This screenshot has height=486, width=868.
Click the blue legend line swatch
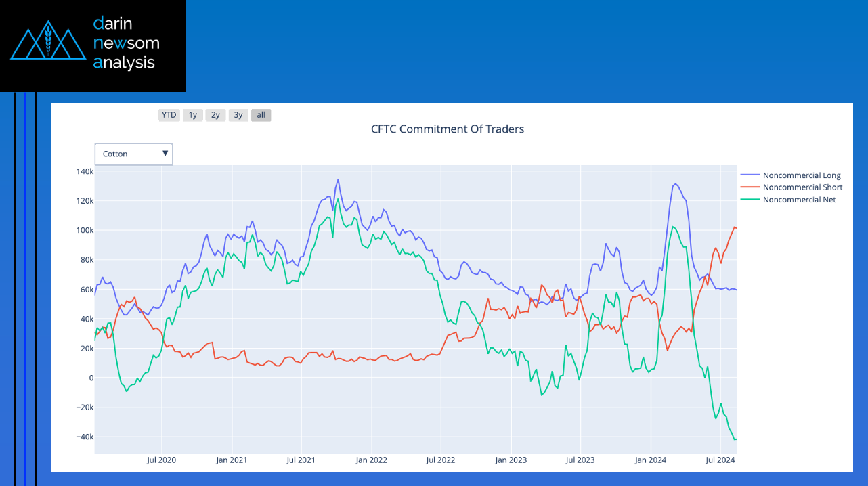(x=750, y=175)
